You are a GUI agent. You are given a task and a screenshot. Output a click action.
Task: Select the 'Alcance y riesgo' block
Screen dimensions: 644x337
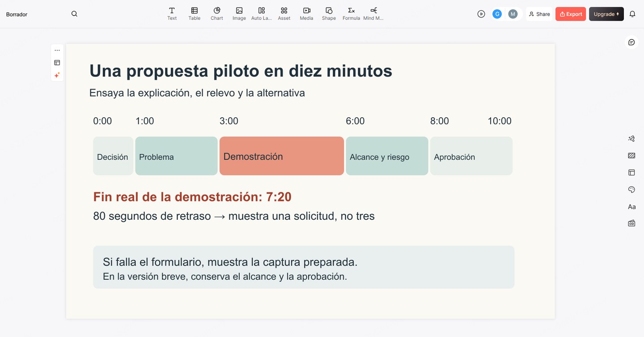pyautogui.click(x=387, y=156)
